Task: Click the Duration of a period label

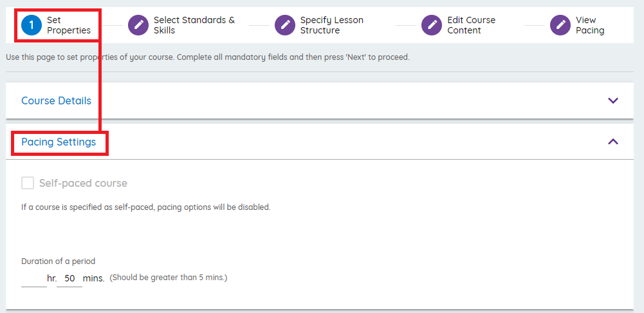Action: 58,261
